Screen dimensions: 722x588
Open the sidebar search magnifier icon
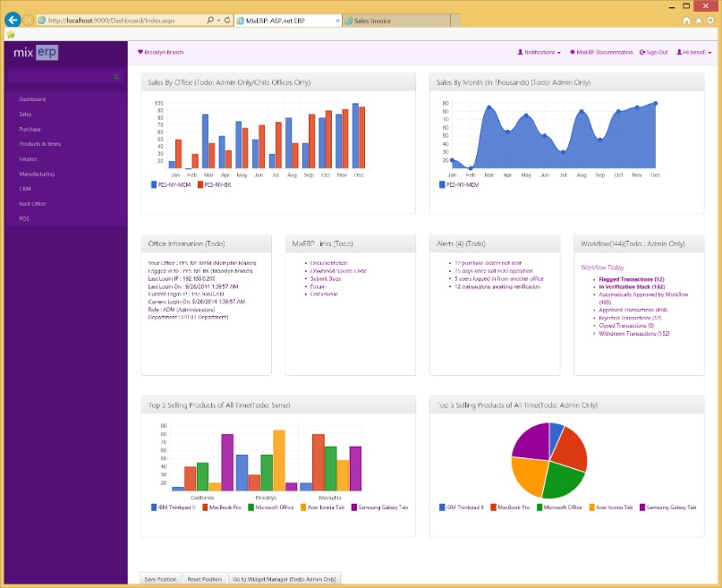[x=116, y=77]
